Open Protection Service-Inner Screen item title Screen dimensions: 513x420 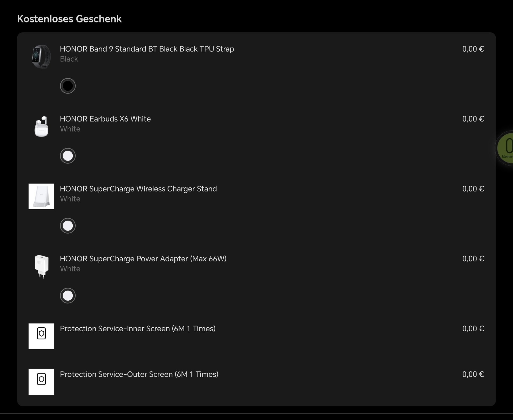click(x=137, y=329)
